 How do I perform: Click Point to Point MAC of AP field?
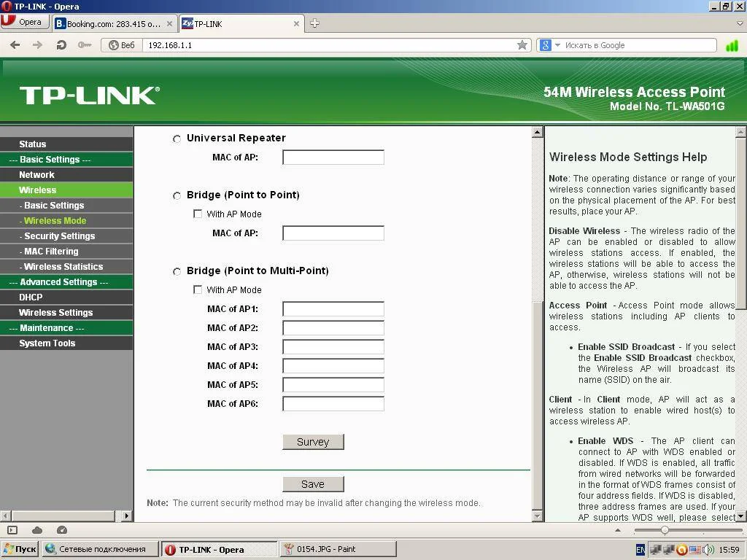coord(333,233)
